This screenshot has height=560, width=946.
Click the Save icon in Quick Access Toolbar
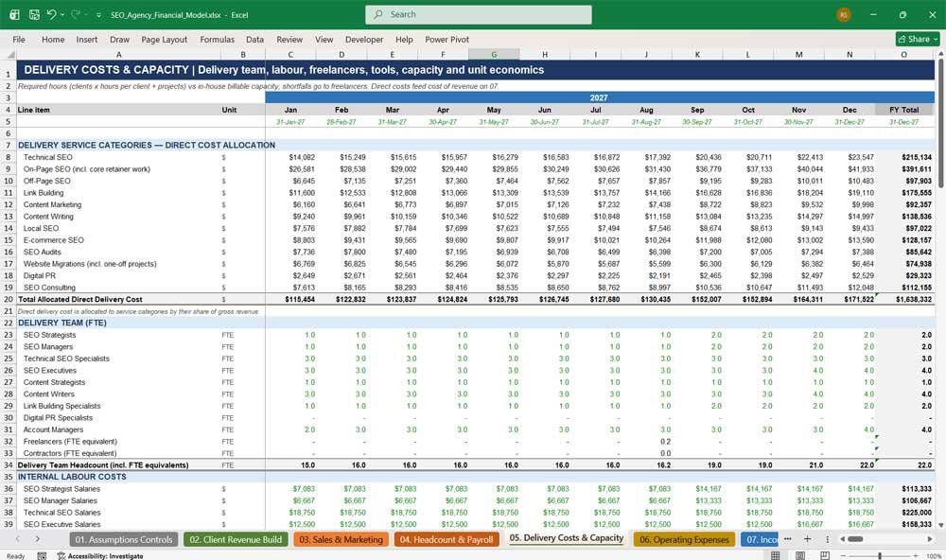(x=34, y=14)
